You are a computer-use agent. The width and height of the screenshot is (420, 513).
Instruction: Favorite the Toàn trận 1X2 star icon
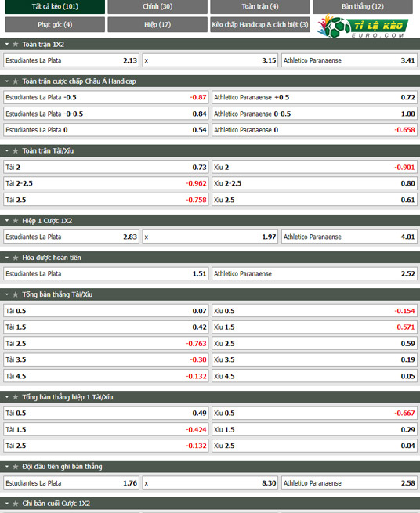coord(15,44)
